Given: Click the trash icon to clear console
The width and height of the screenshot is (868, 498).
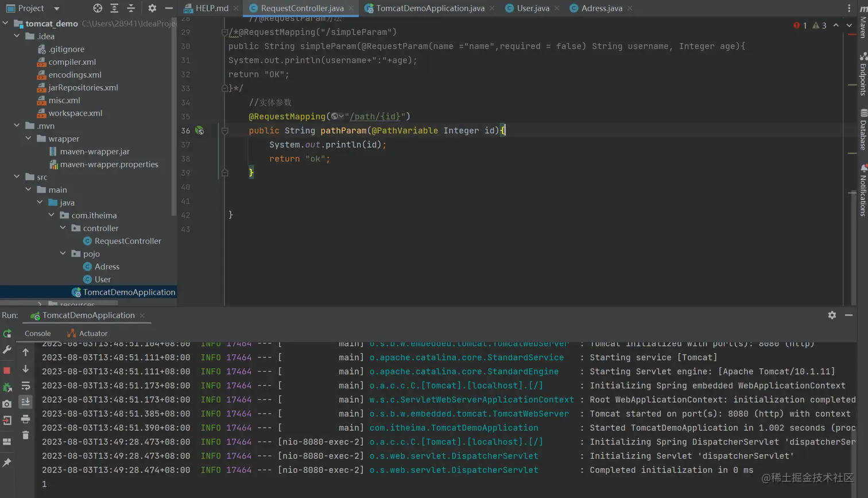Looking at the screenshot, I should (25, 435).
